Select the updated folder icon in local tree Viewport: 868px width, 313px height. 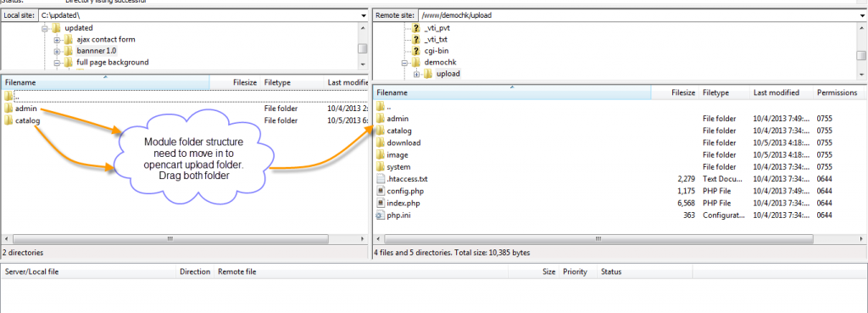click(56, 28)
